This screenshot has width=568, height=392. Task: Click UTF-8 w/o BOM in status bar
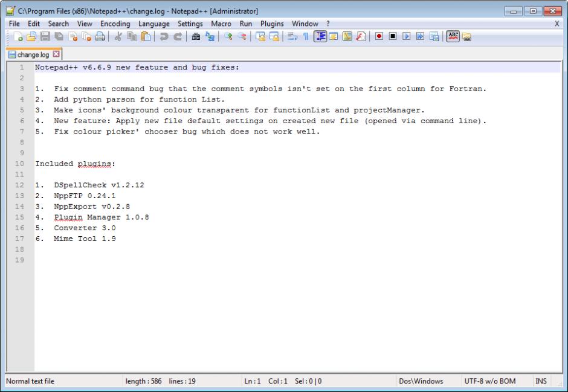[490, 381]
